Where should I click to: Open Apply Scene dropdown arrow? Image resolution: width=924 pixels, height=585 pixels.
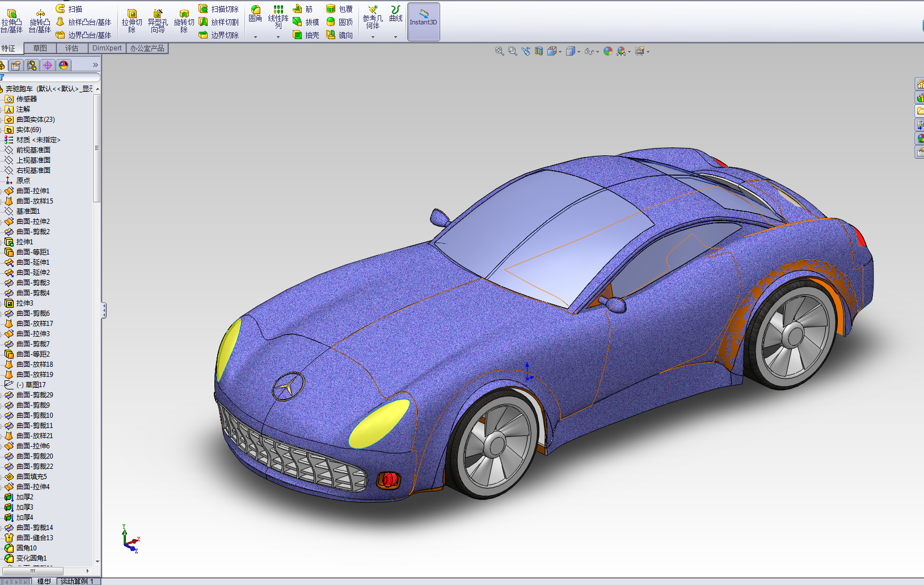tap(629, 52)
